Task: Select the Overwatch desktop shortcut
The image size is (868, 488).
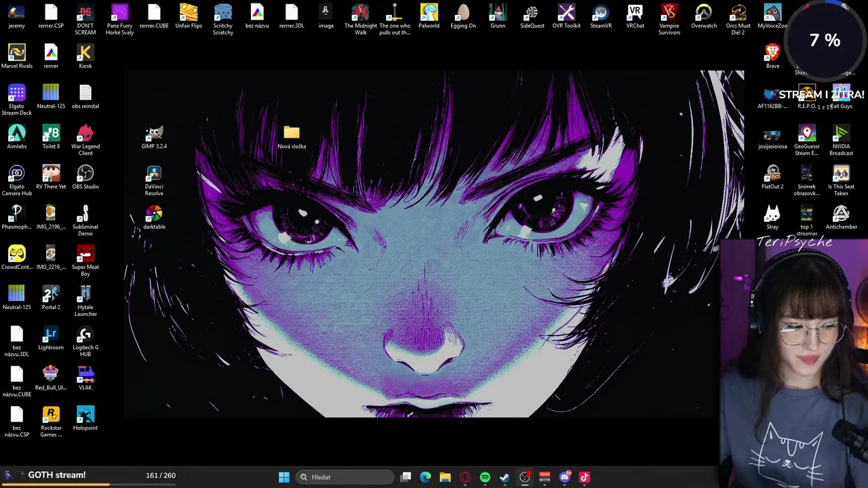Action: tap(704, 16)
